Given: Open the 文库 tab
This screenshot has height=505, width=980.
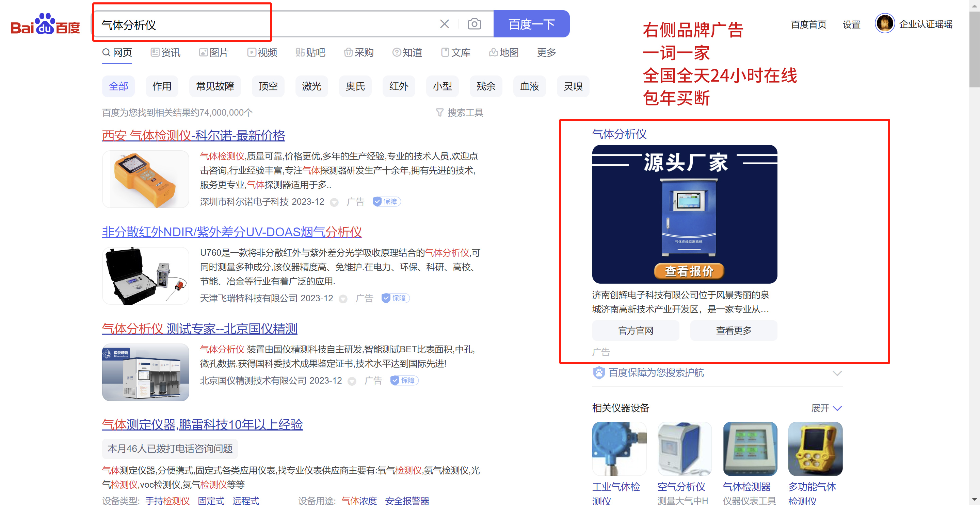Looking at the screenshot, I should (455, 52).
